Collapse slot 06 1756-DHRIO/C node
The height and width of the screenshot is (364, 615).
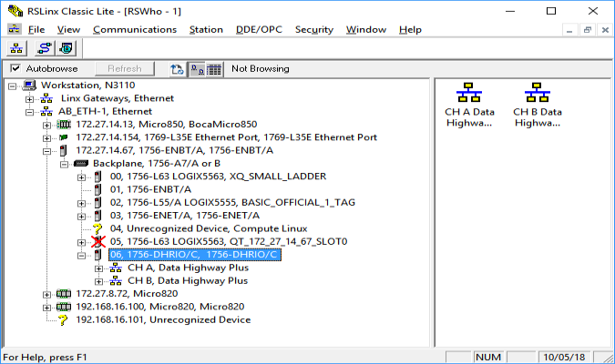(x=81, y=256)
